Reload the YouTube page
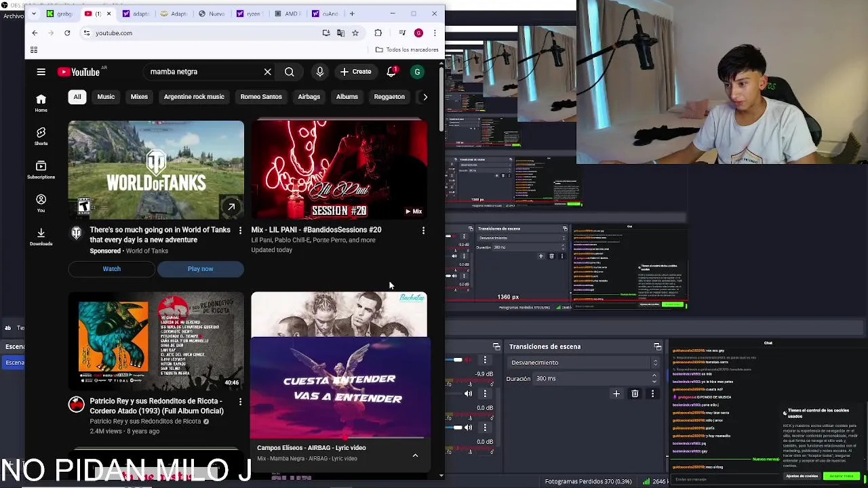This screenshot has height=488, width=868. tap(67, 33)
